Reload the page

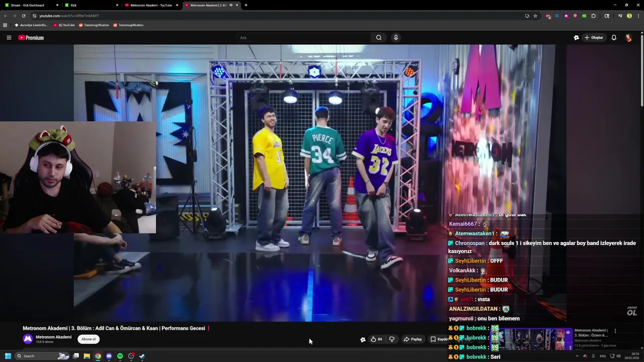click(x=23, y=16)
